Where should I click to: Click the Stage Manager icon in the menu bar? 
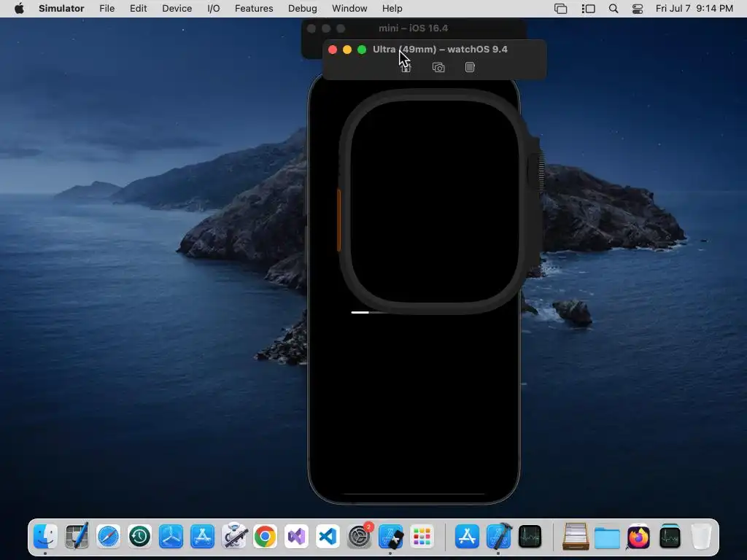click(589, 9)
